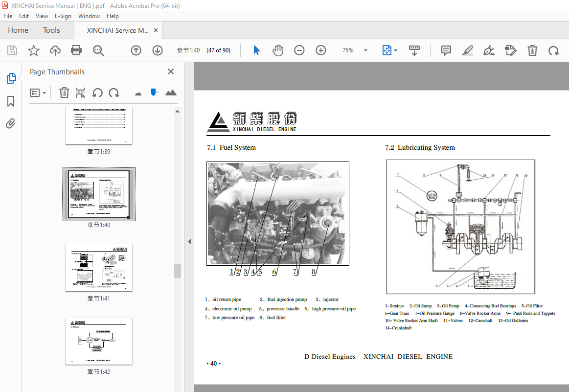Viewport: 569px width, 392px height.
Task: Click thumbnails panel scrollbar thumb
Action: pyautogui.click(x=177, y=271)
